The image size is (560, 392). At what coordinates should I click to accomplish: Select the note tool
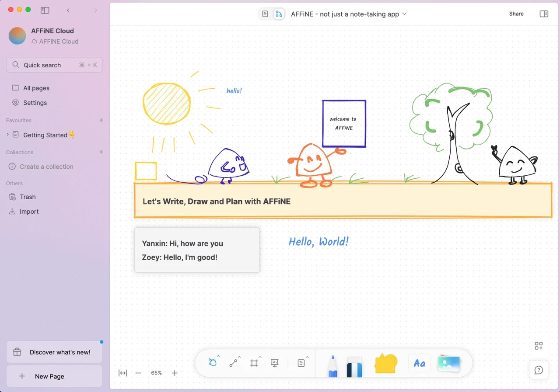(x=301, y=363)
